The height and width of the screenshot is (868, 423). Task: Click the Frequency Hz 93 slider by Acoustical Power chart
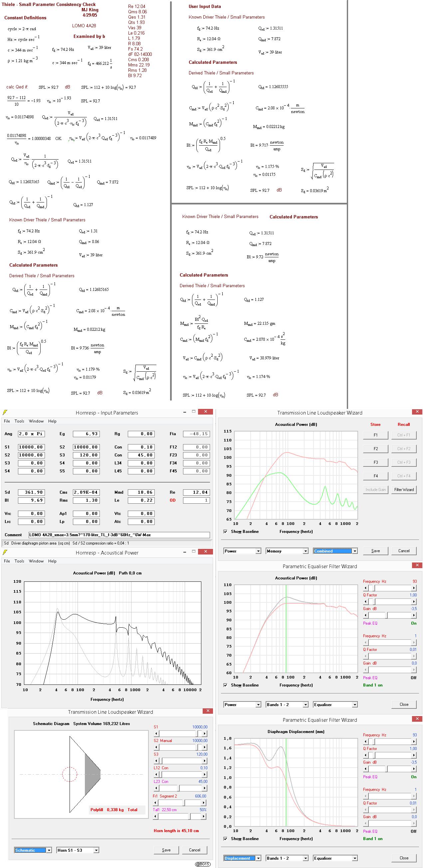coord(390,588)
